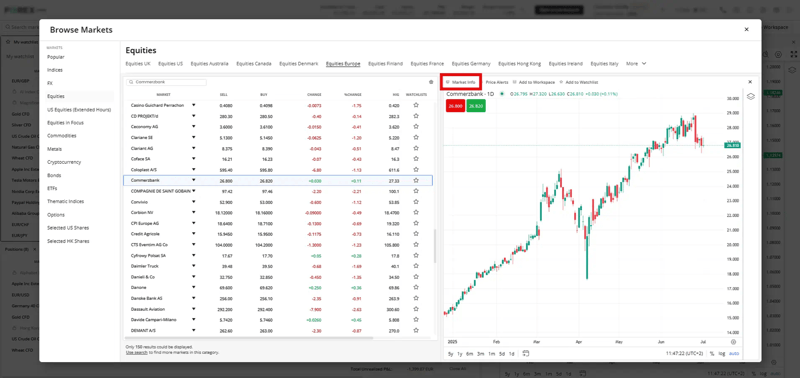Star the DEMANT A/S row
Image resolution: width=800 pixels, height=378 pixels.
[x=416, y=330]
